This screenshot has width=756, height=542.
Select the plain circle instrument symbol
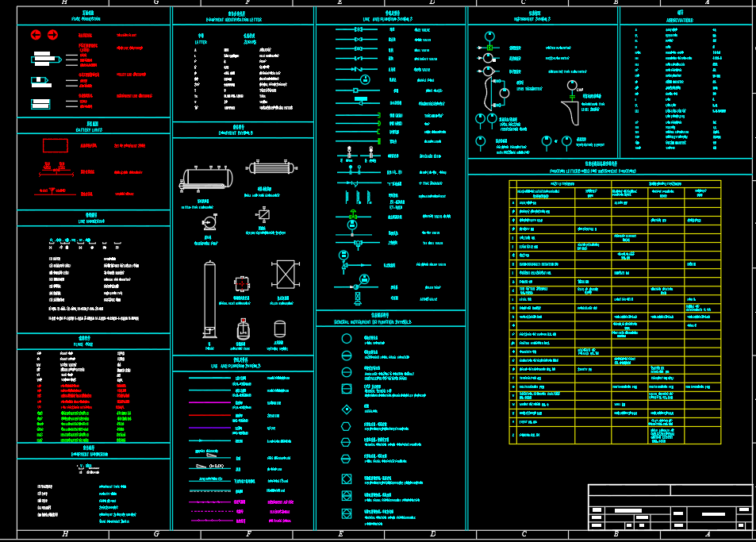click(347, 339)
